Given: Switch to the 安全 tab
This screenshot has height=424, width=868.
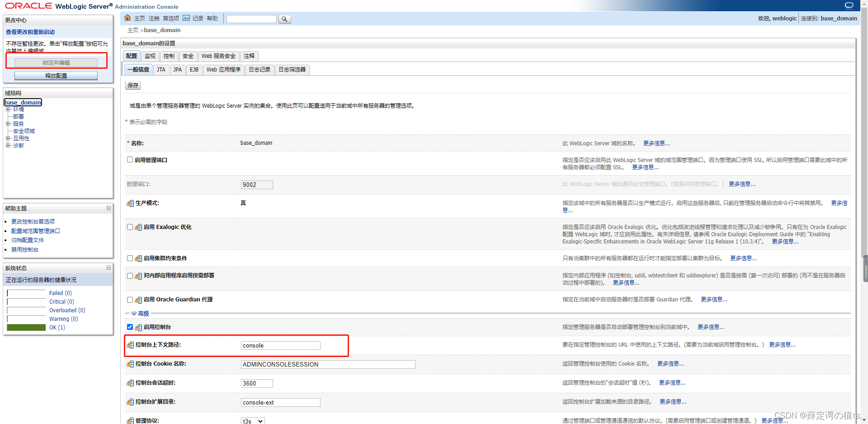Looking at the screenshot, I should tap(188, 56).
